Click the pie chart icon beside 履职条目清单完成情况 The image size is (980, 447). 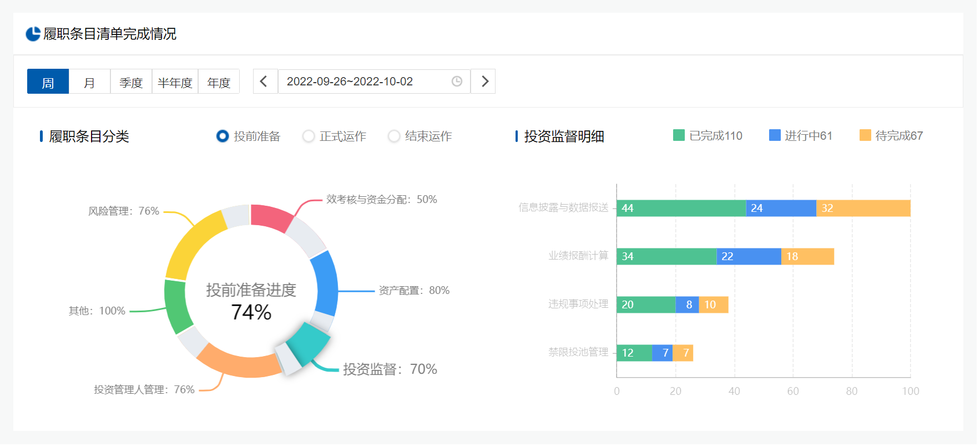pyautogui.click(x=33, y=34)
